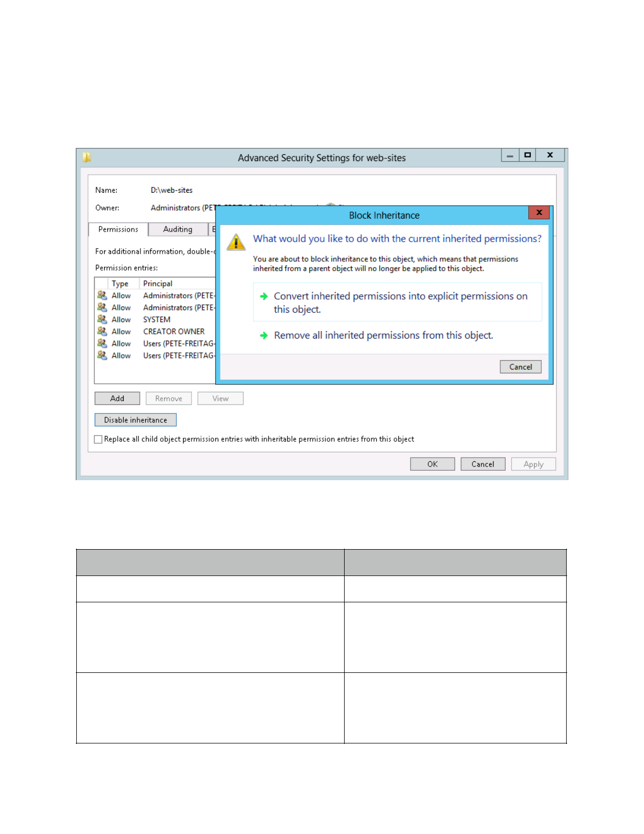Close the Advanced Security Settings window
The width and height of the screenshot is (644, 834).
[550, 155]
